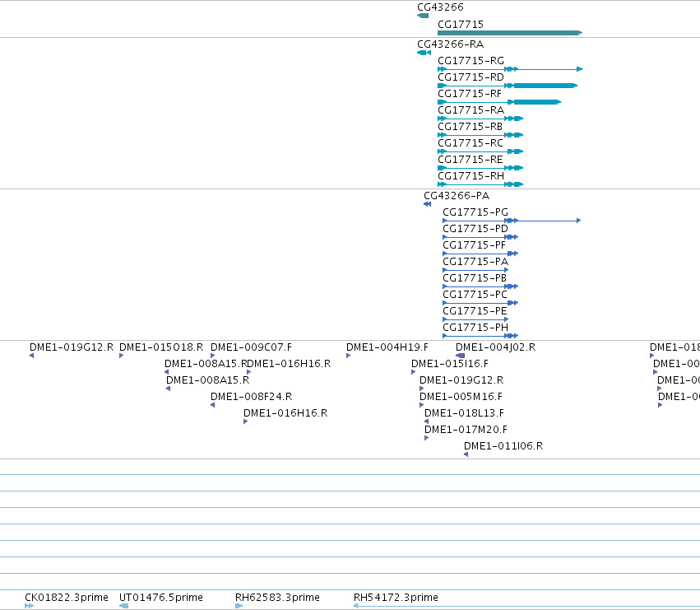Select the CG17715 gene bar glyph
Image resolution: width=700 pixels, height=610 pixels.
510,33
